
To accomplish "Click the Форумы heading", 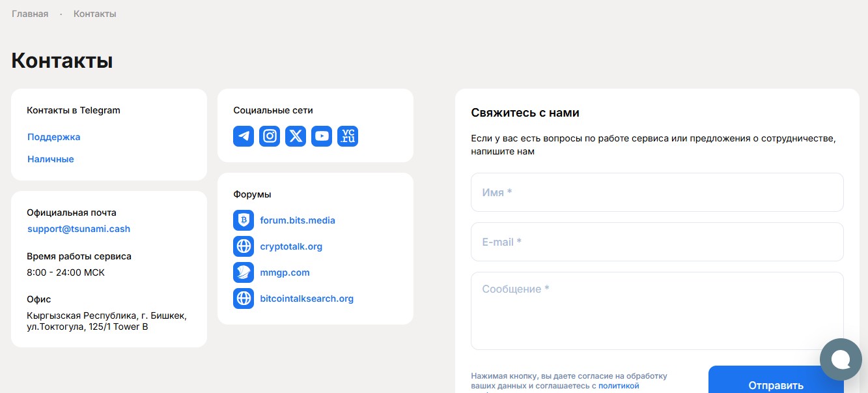I will (x=252, y=194).
